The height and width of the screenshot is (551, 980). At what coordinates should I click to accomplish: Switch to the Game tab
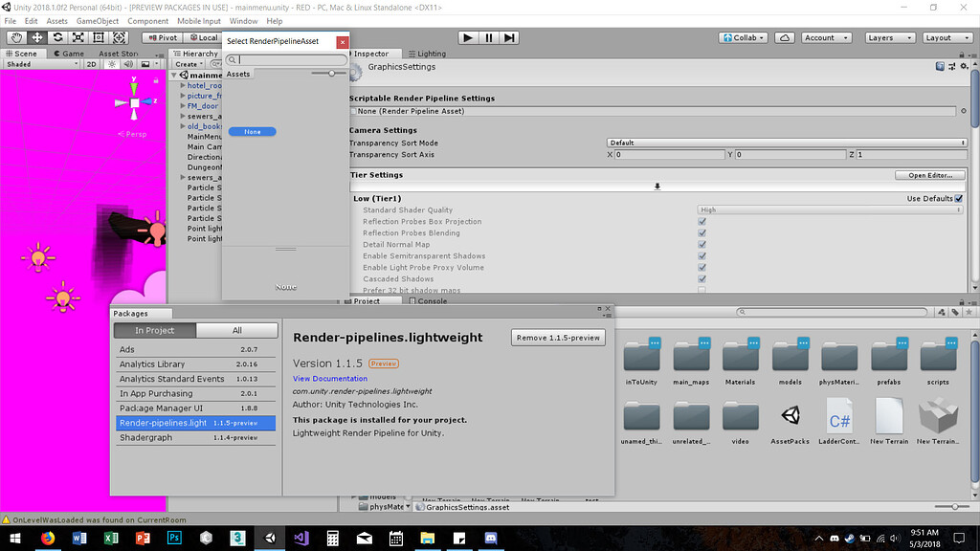click(69, 54)
